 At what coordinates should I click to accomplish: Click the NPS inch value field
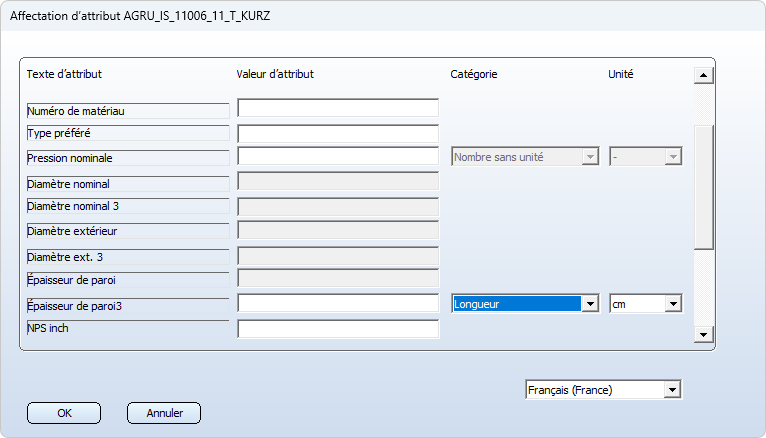pyautogui.click(x=338, y=328)
